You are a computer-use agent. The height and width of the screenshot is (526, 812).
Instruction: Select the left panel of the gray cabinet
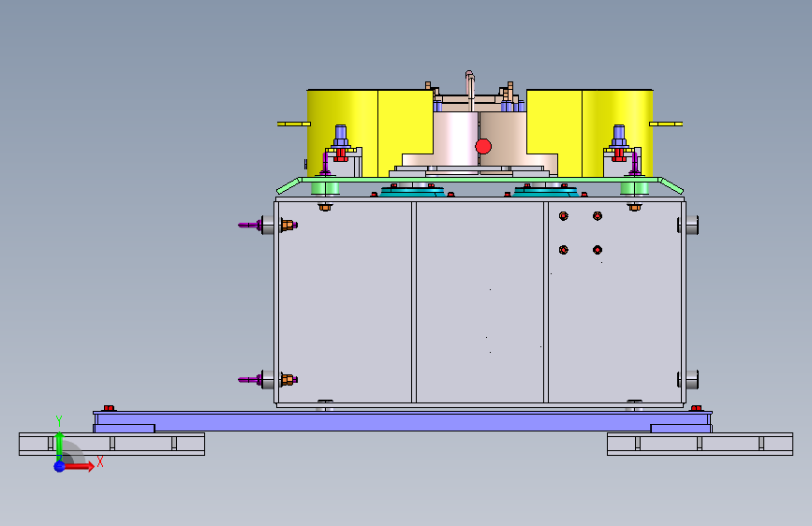point(345,301)
